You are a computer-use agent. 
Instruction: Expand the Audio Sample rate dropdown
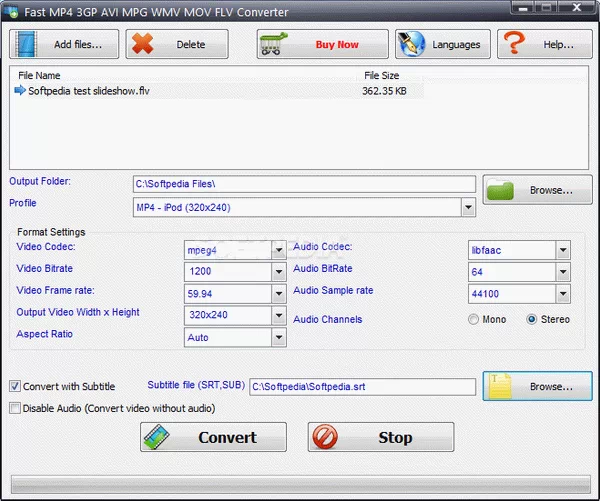click(563, 294)
